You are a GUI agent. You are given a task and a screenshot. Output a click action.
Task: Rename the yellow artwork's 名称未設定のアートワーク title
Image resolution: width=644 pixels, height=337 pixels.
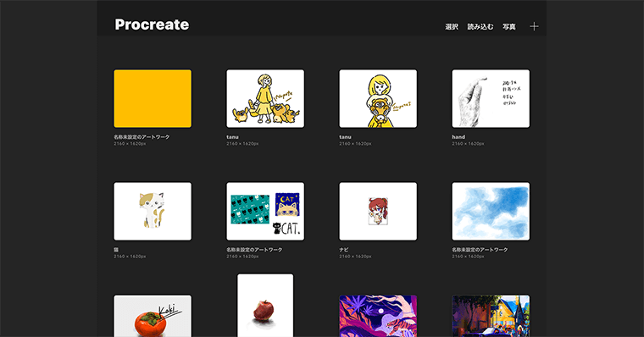[142, 137]
